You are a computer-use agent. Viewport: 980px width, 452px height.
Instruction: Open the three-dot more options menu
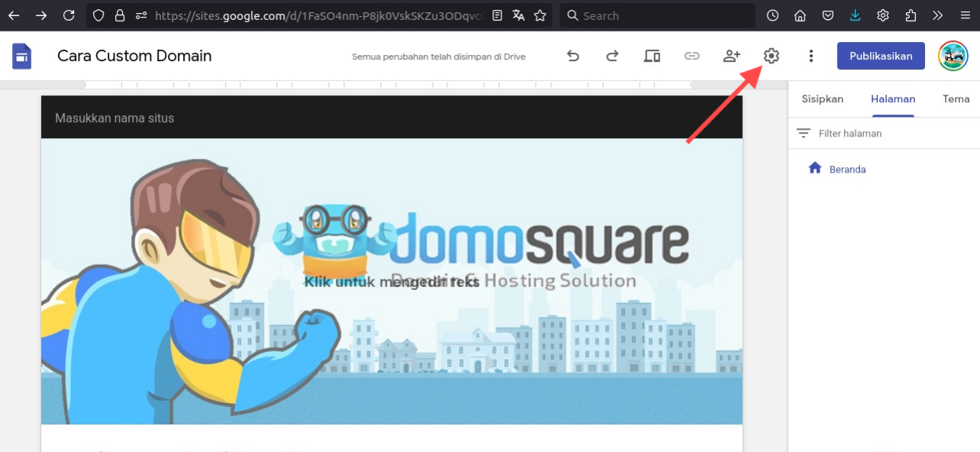[811, 56]
